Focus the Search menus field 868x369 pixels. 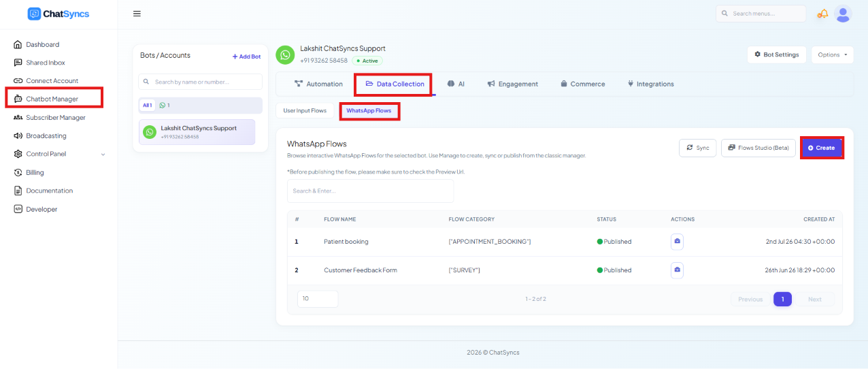761,14
